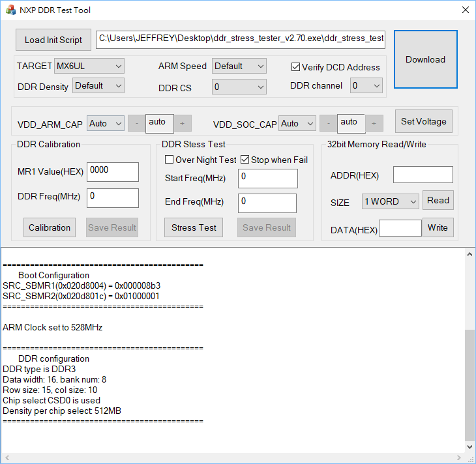Open the DDR channel dropdown
This screenshot has height=464, width=476.
(366, 85)
